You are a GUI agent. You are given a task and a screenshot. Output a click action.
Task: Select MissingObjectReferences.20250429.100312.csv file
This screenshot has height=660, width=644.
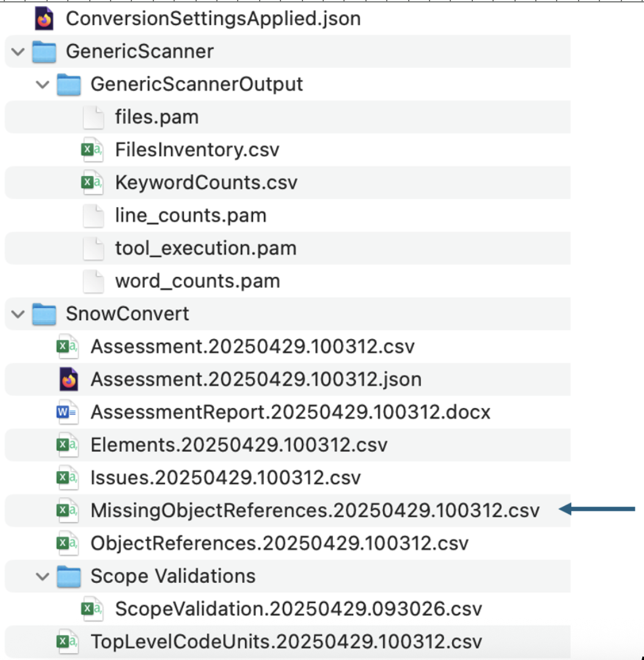(x=315, y=510)
